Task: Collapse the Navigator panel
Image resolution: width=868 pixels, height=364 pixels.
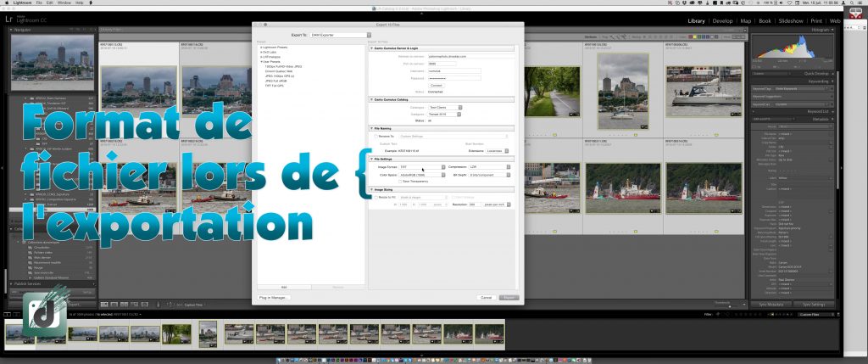Action: click(x=22, y=30)
